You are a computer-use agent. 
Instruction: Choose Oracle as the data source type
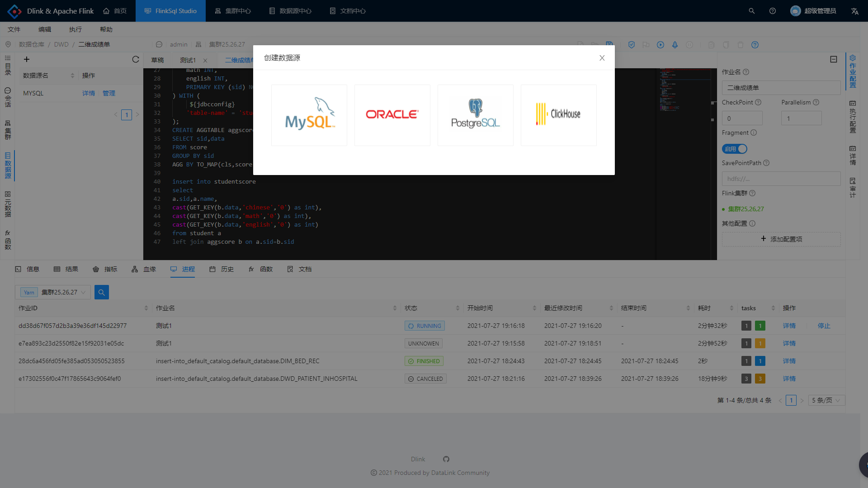click(x=392, y=115)
